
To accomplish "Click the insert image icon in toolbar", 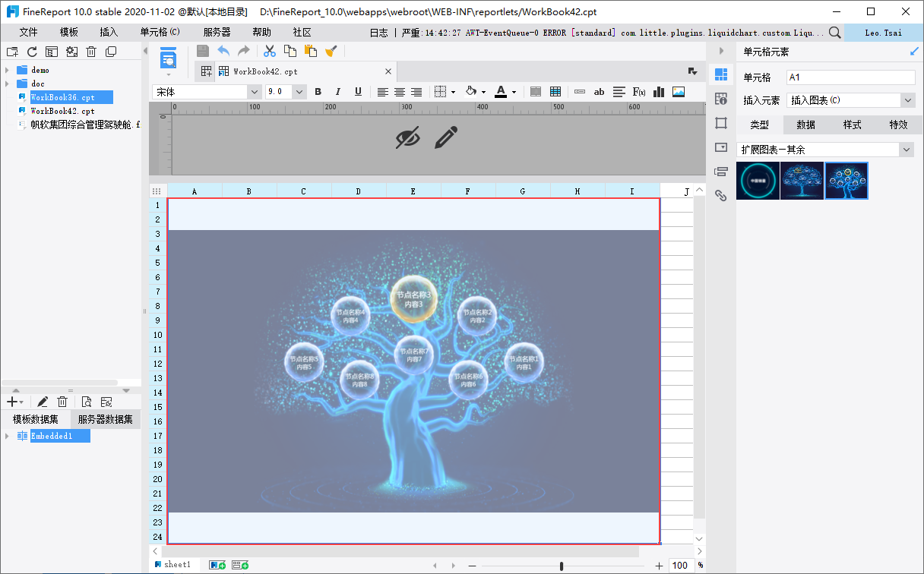I will coord(679,92).
